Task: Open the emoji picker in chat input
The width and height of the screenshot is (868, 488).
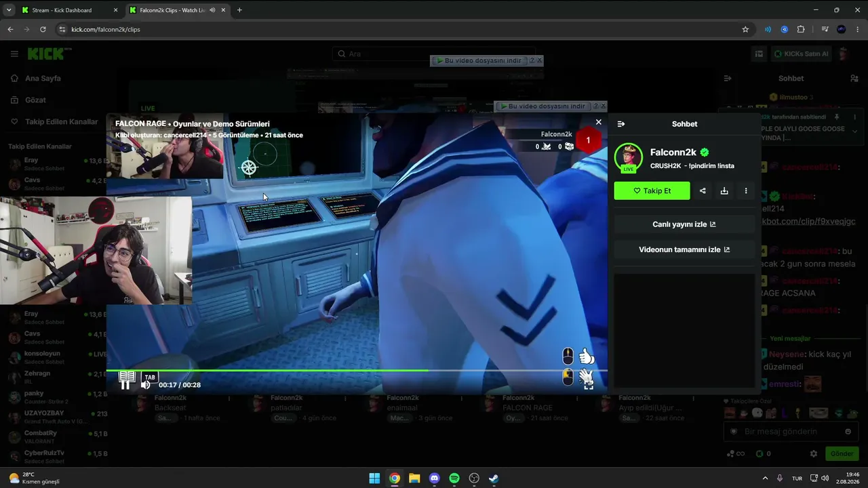Action: tap(848, 432)
